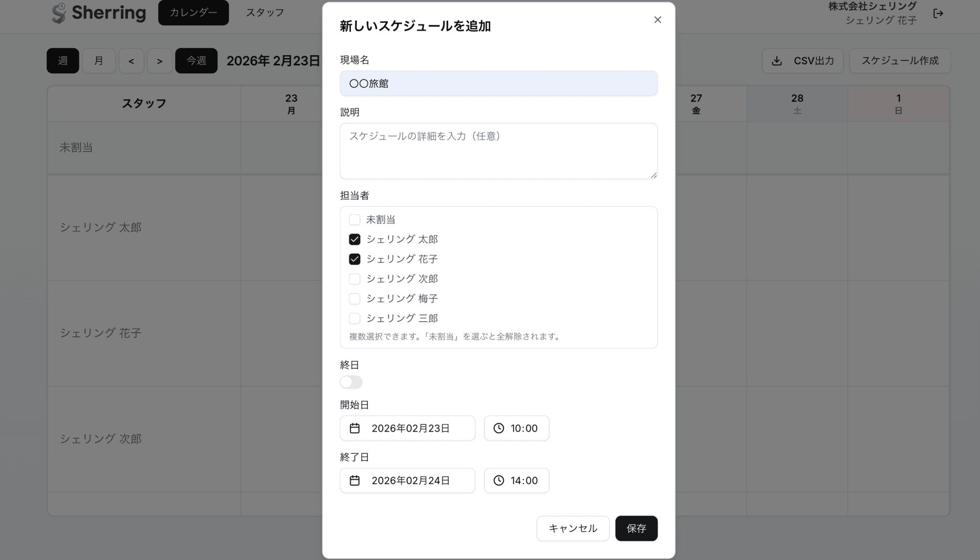
Task: Open the end date picker showing 2026年02月24日
Action: 407,480
